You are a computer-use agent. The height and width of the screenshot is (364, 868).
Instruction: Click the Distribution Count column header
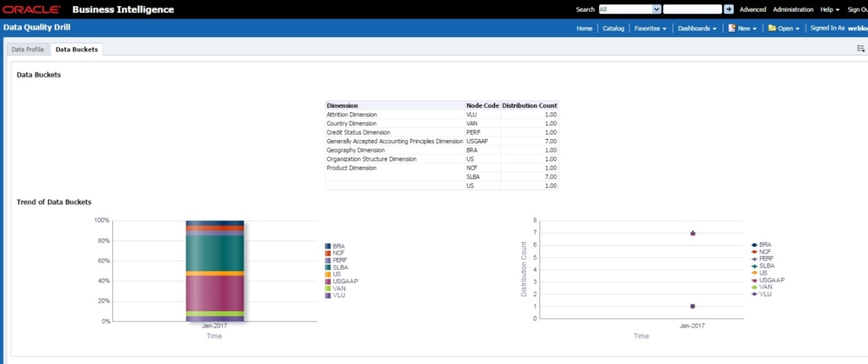point(530,105)
